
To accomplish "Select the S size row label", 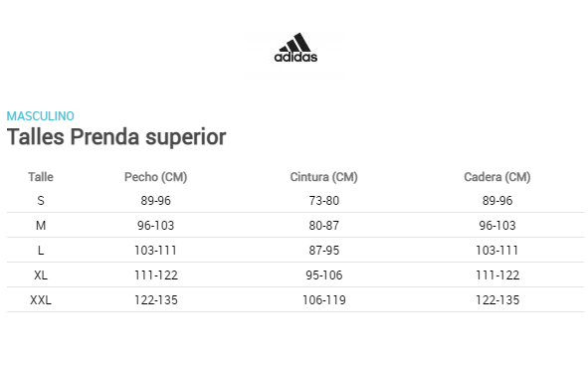I will click(x=41, y=201).
